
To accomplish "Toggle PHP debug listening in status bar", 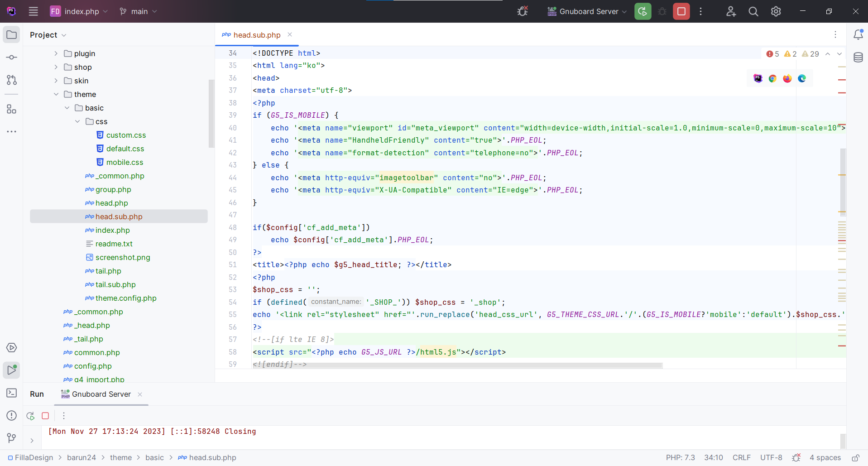I will (x=796, y=458).
